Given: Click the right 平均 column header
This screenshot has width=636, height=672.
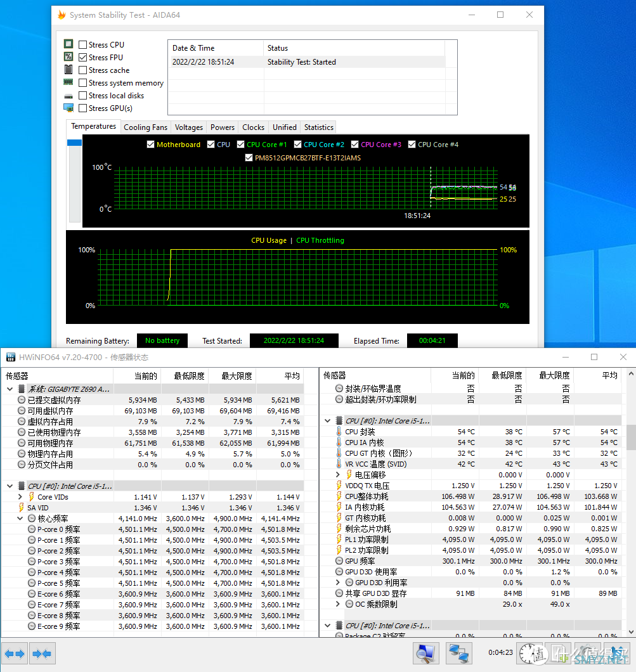Looking at the screenshot, I should pos(599,375).
